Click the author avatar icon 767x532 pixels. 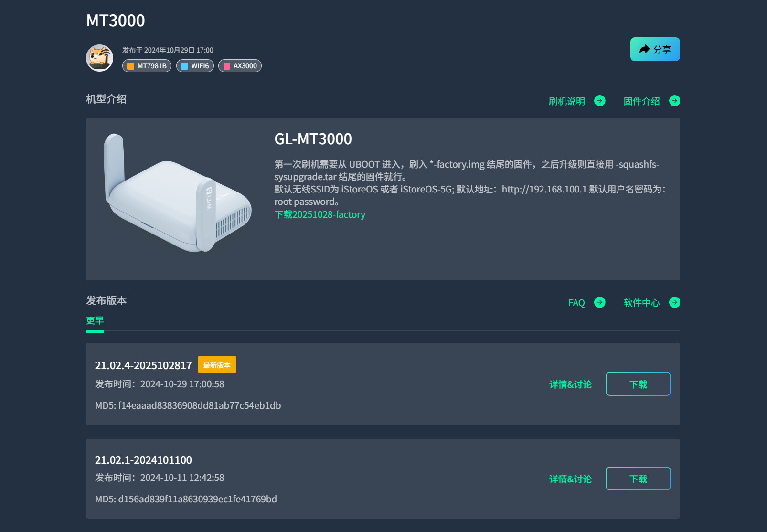pos(99,58)
